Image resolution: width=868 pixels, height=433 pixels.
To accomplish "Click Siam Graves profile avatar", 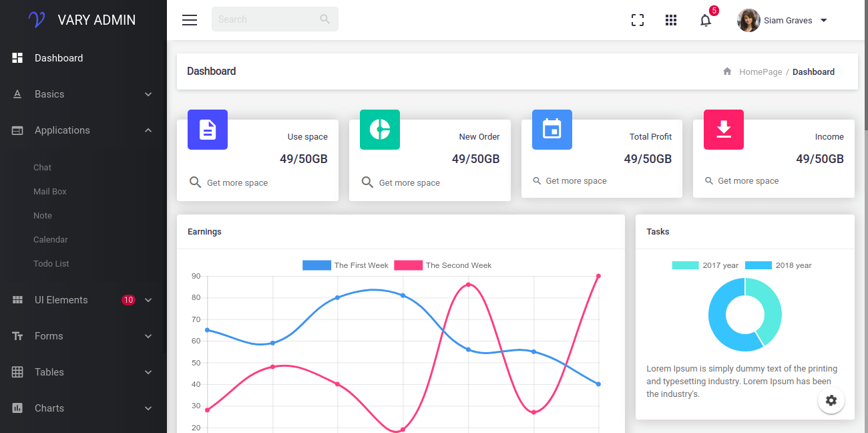I will pyautogui.click(x=748, y=20).
